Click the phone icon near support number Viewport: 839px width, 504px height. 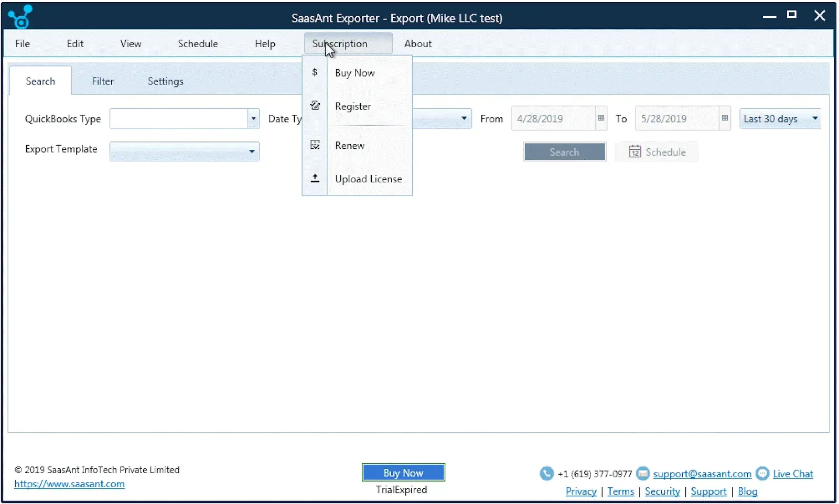click(x=546, y=474)
